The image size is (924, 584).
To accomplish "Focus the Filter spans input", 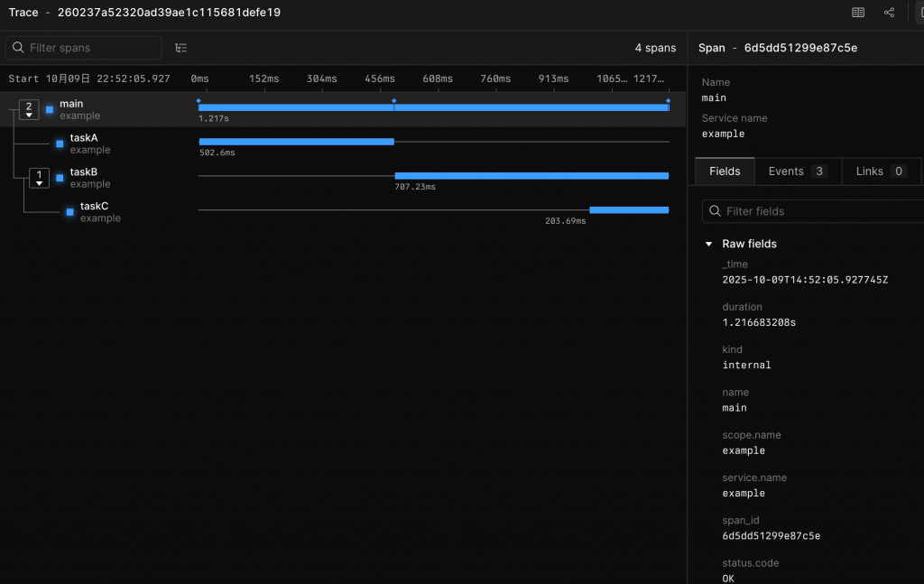I will click(x=84, y=48).
